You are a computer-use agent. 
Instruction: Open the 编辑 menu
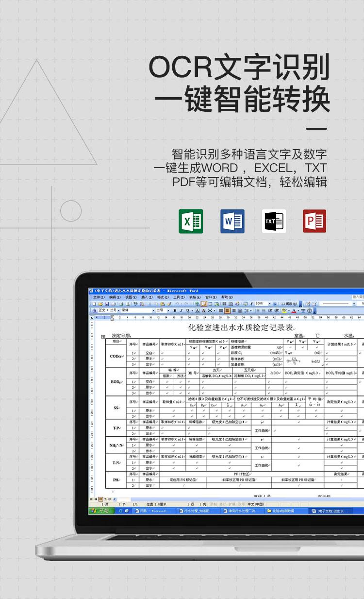[x=115, y=297]
